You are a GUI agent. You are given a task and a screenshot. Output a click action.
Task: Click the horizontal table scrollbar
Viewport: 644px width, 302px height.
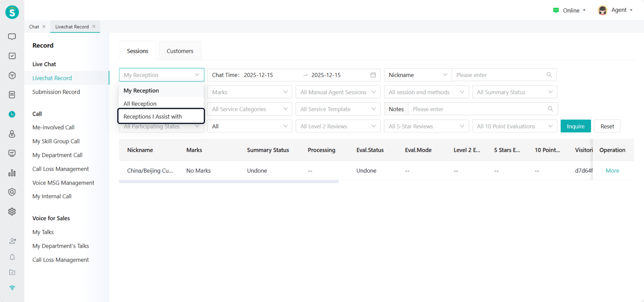point(229,182)
